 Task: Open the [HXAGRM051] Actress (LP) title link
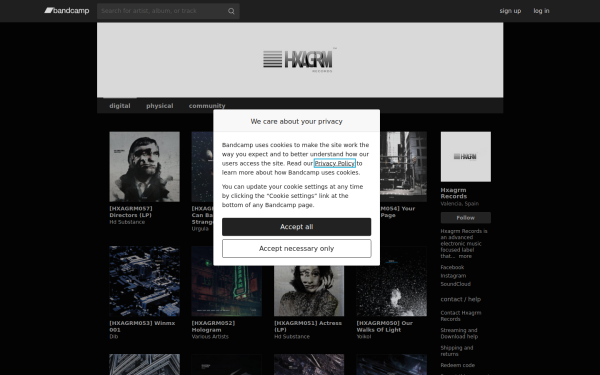(308, 326)
